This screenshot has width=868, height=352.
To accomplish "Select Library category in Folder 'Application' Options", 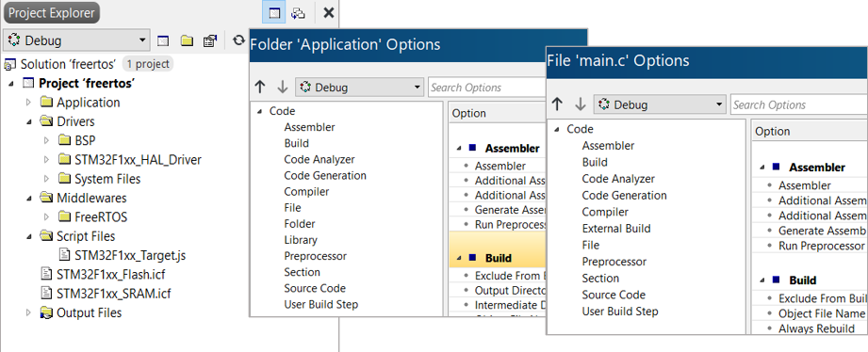I will (x=301, y=240).
